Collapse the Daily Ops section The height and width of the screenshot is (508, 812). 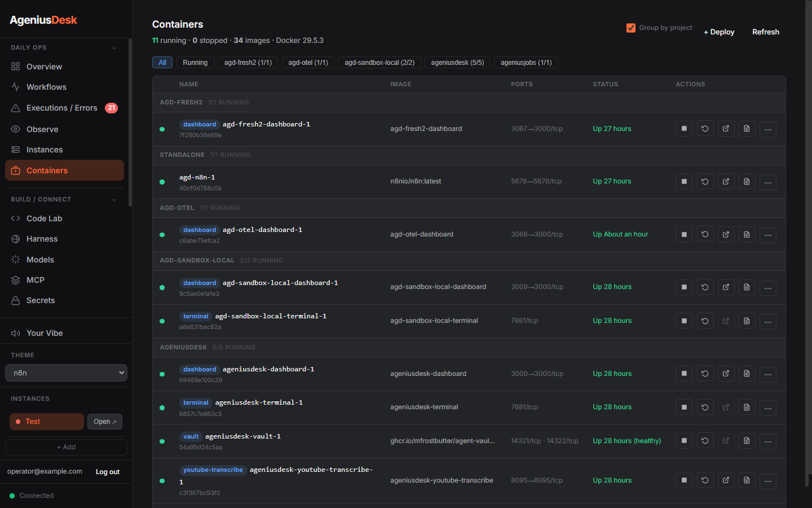[x=64, y=47]
